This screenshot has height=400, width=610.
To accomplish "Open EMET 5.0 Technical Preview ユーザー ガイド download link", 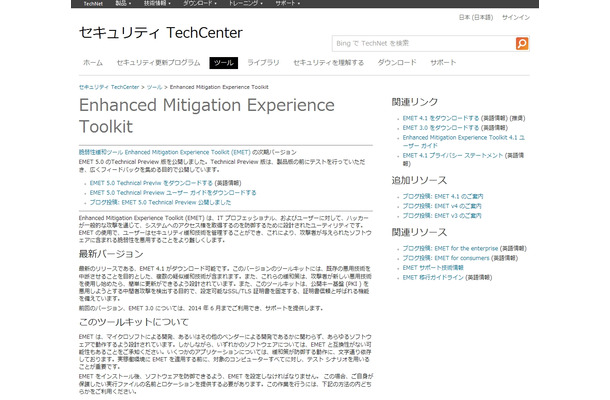I will tap(173, 193).
